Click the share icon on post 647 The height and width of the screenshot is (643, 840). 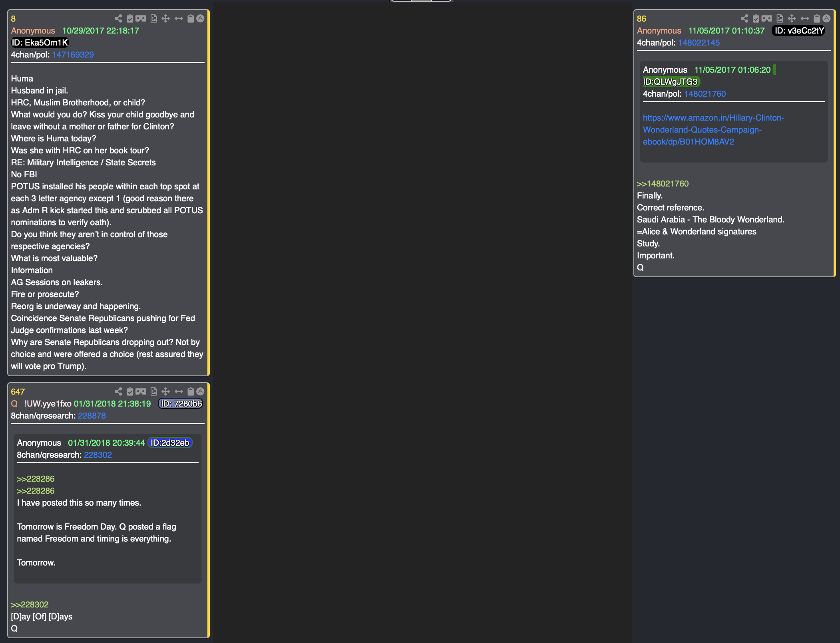pos(118,391)
